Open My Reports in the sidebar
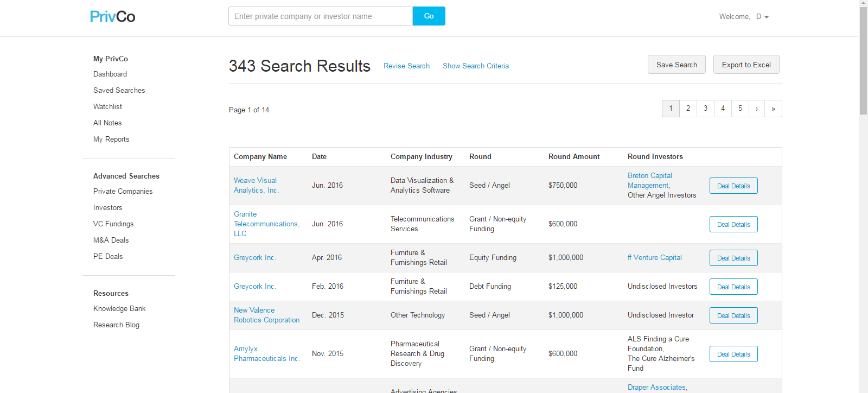This screenshot has width=868, height=393. point(111,139)
